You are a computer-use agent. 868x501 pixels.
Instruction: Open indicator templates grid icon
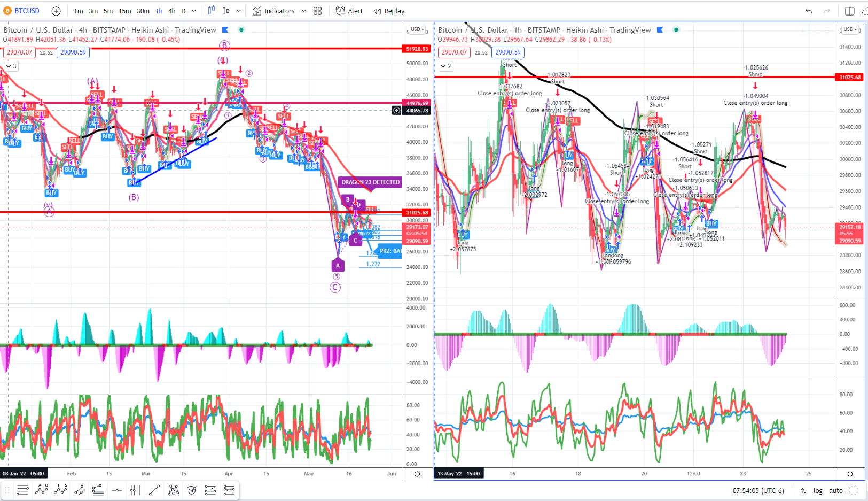point(318,11)
